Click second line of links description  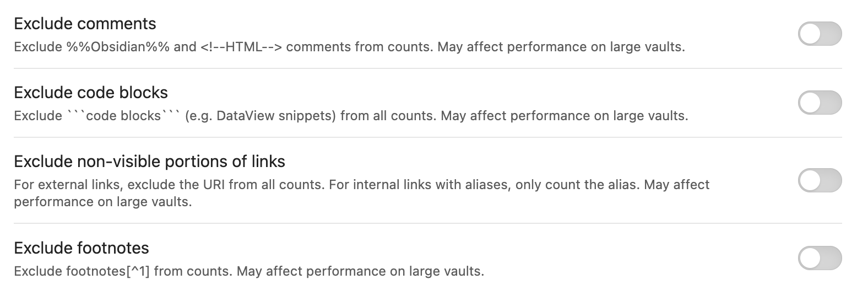coord(102,202)
